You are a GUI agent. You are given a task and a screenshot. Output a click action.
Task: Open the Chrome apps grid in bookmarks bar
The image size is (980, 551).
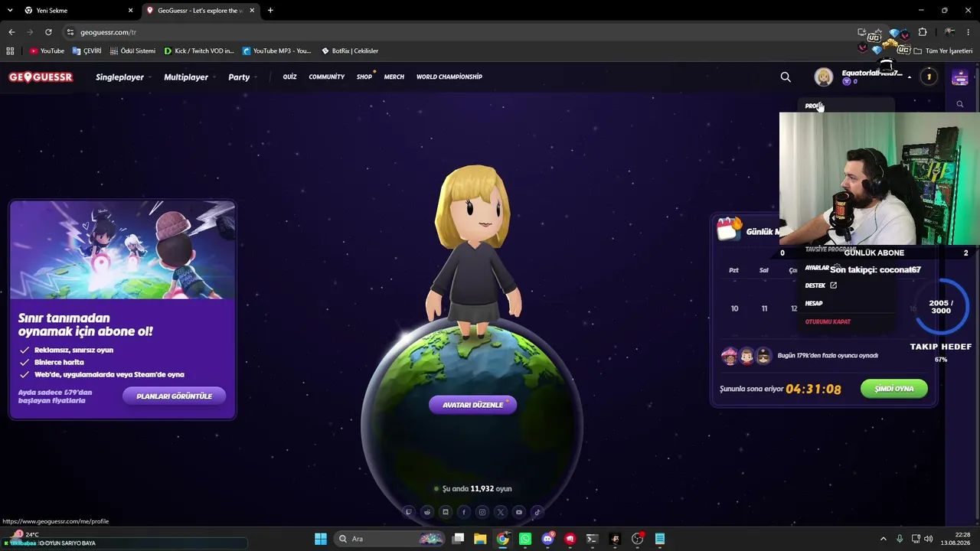point(10,51)
